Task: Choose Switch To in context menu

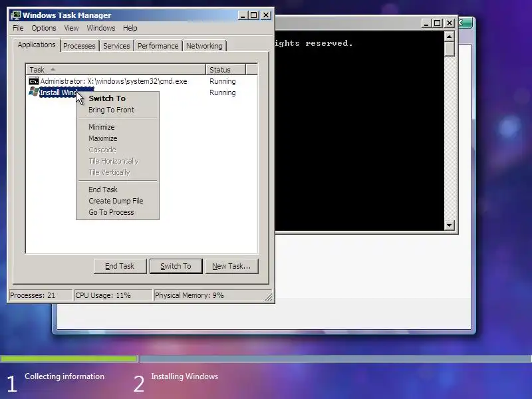Action: [118, 98]
